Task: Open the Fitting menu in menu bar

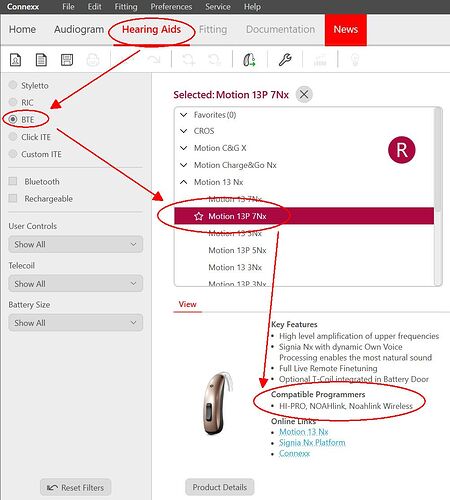Action: pyautogui.click(x=126, y=7)
